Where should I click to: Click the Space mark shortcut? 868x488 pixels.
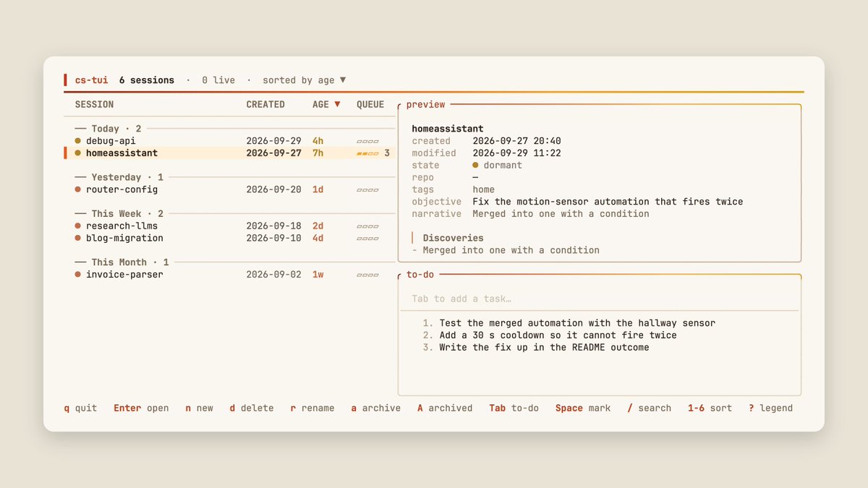point(583,408)
